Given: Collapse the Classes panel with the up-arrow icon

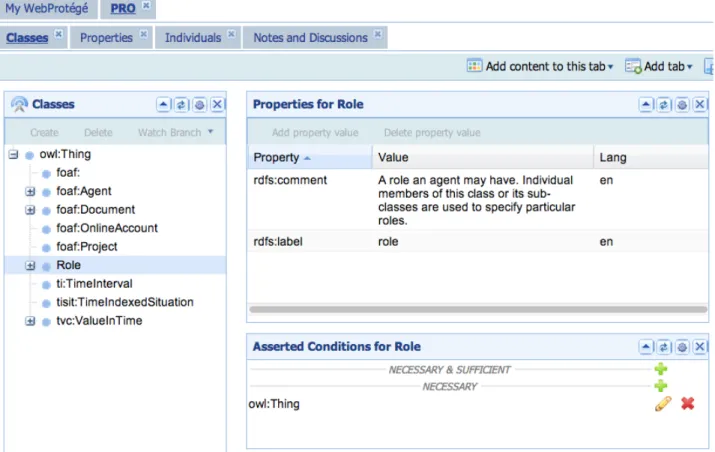Looking at the screenshot, I should coord(163,104).
